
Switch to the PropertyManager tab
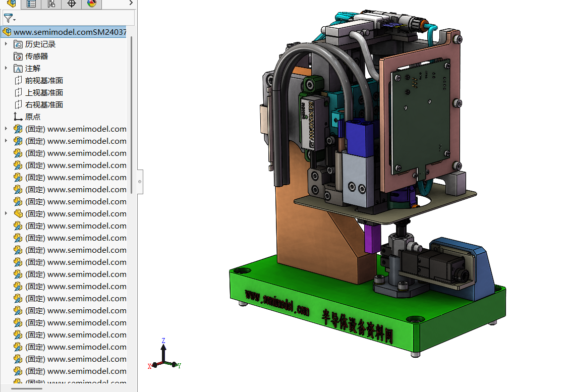[31, 4]
